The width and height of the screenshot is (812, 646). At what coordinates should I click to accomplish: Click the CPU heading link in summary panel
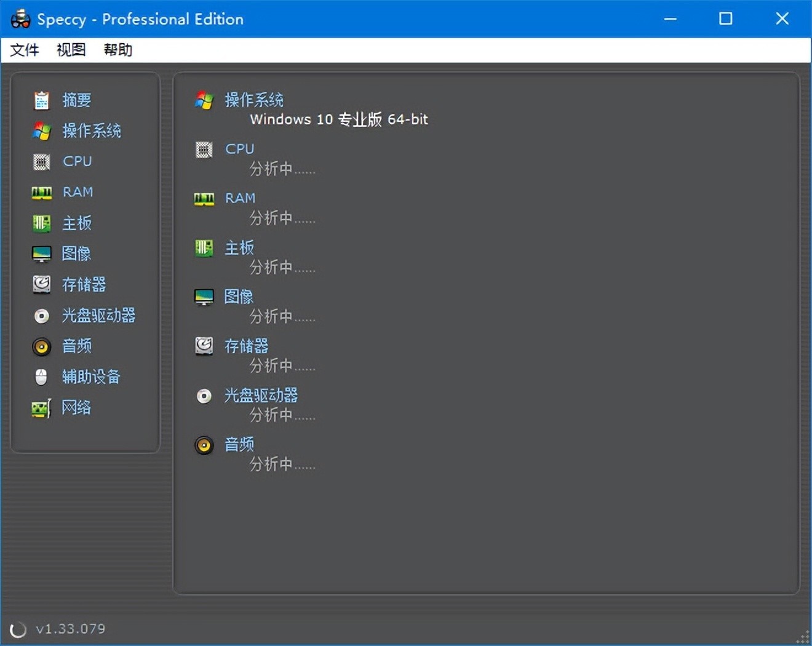[239, 149]
